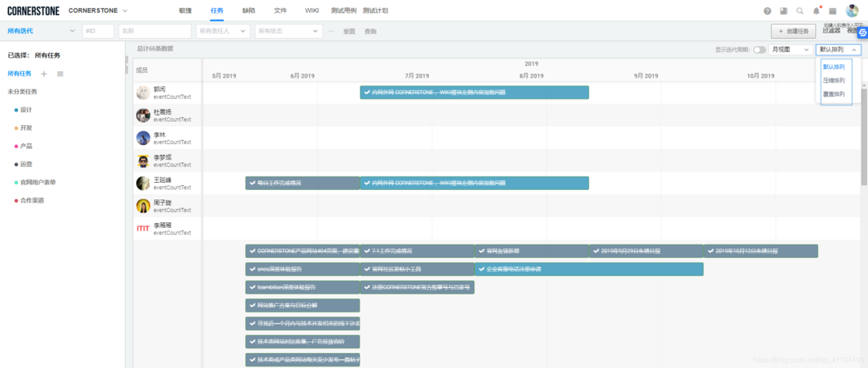
Task: Select the 产品 category
Action: [x=26, y=146]
